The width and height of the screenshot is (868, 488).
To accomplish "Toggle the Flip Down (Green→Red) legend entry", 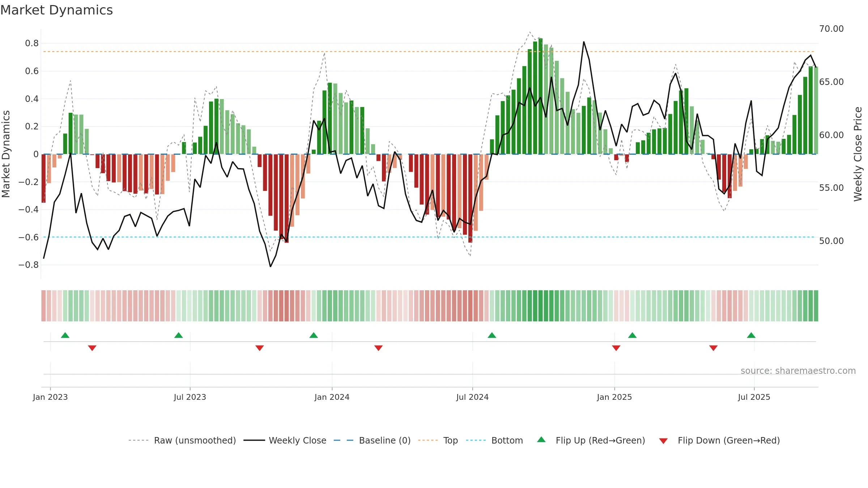I will pos(719,440).
